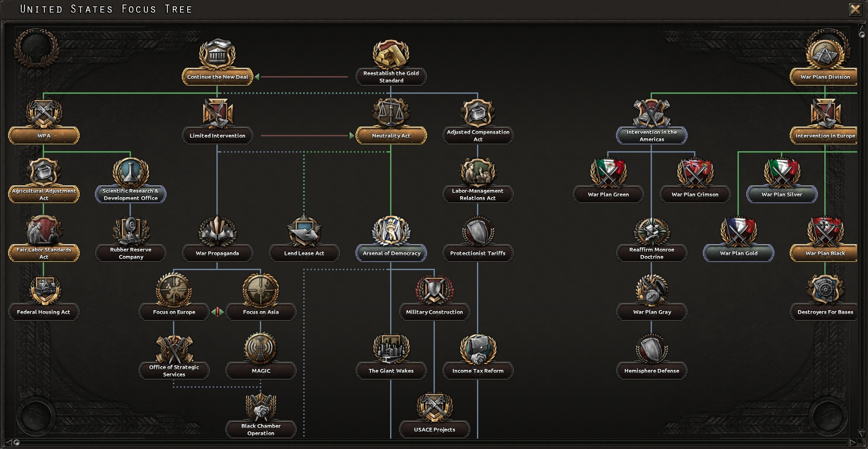
Task: Click the MAGIC radio tower icon
Action: [261, 348]
